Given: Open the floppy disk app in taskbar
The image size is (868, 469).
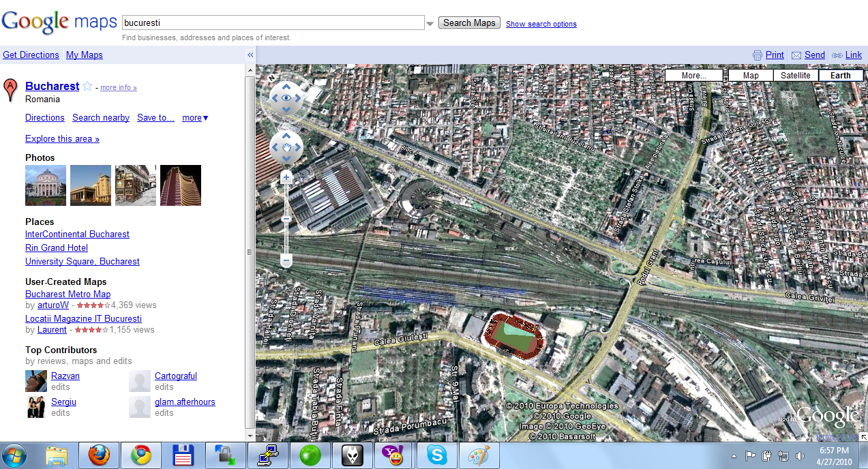Looking at the screenshot, I should click(183, 455).
